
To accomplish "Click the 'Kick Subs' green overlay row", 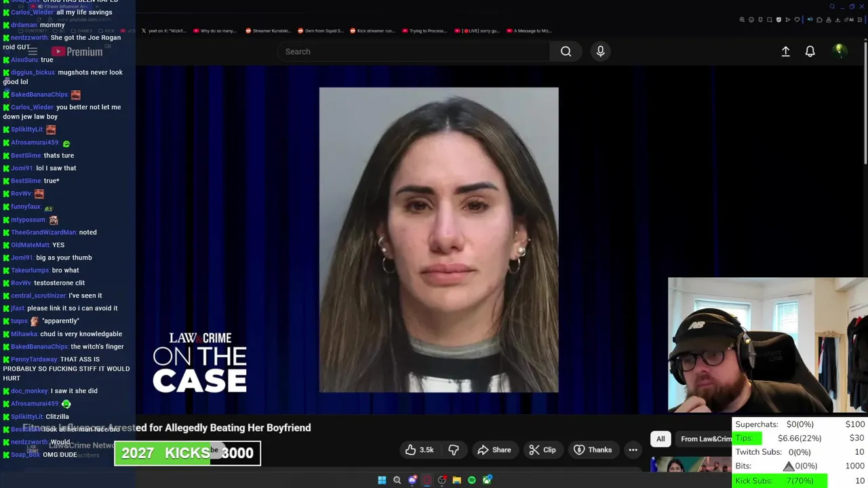I will tap(780, 481).
